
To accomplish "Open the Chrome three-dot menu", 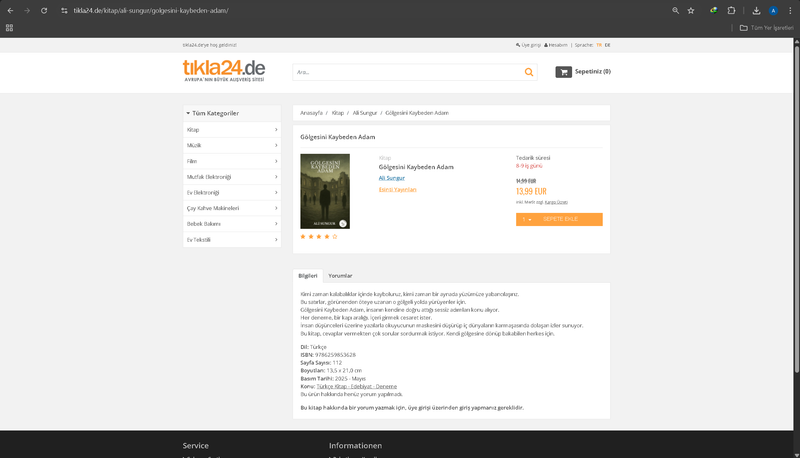I will point(789,10).
